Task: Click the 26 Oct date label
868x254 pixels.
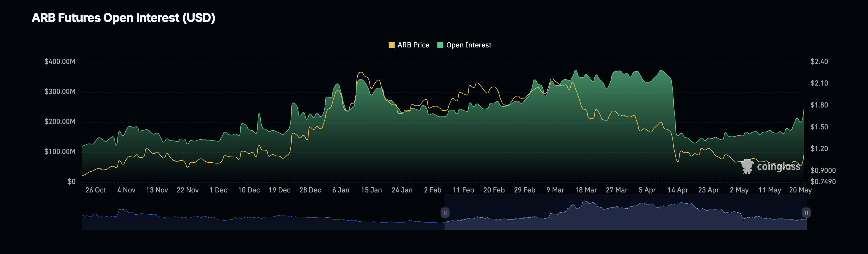Action: pos(96,190)
